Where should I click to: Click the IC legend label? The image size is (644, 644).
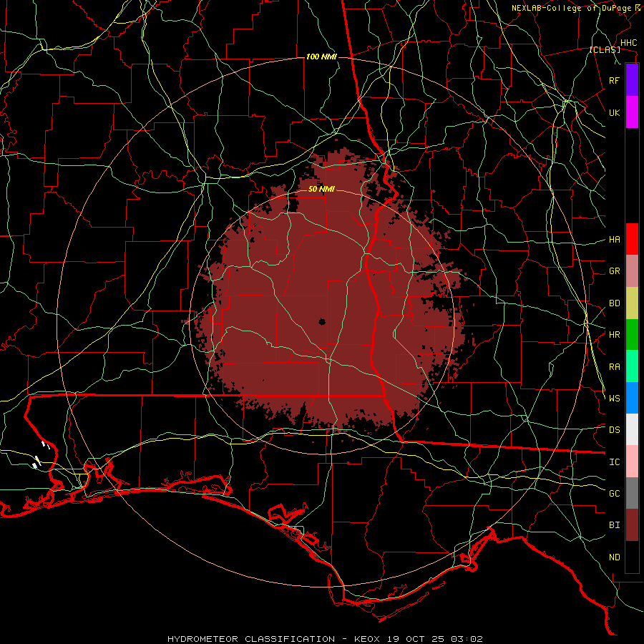point(614,462)
